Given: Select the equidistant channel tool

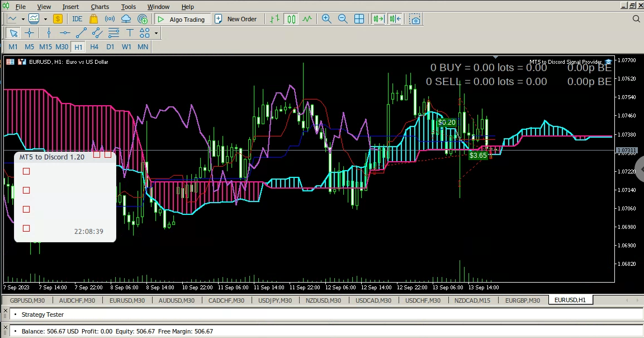Looking at the screenshot, I should click(97, 33).
